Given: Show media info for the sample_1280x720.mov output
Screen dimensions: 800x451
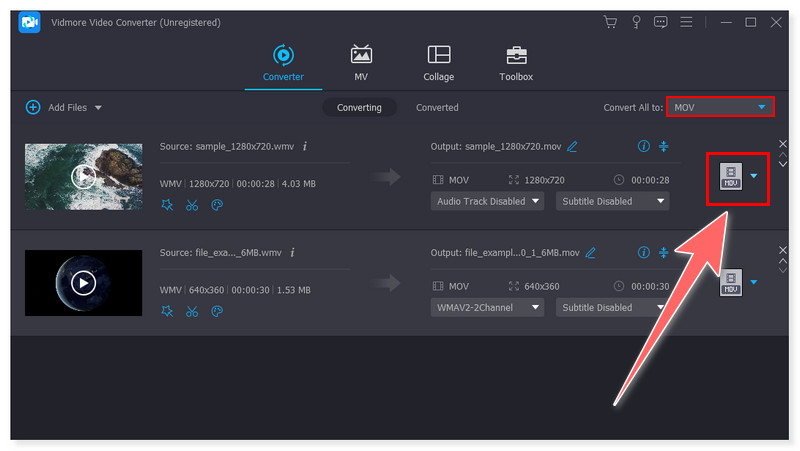Looking at the screenshot, I should [x=643, y=146].
